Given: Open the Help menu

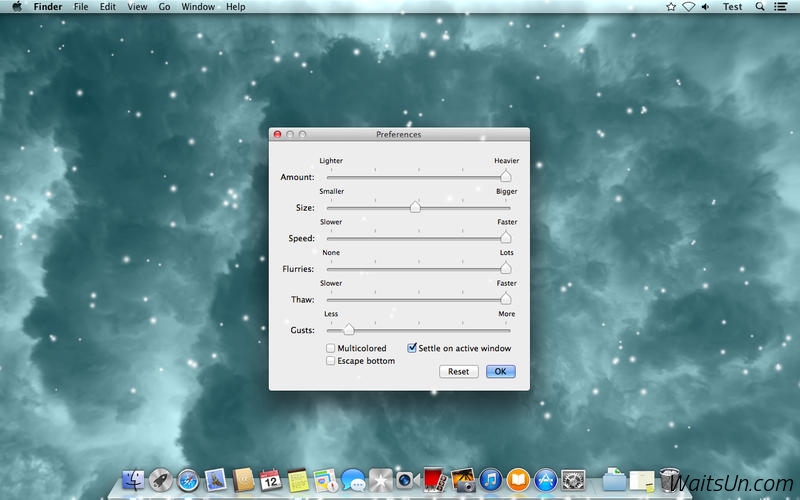Looking at the screenshot, I should 236,7.
